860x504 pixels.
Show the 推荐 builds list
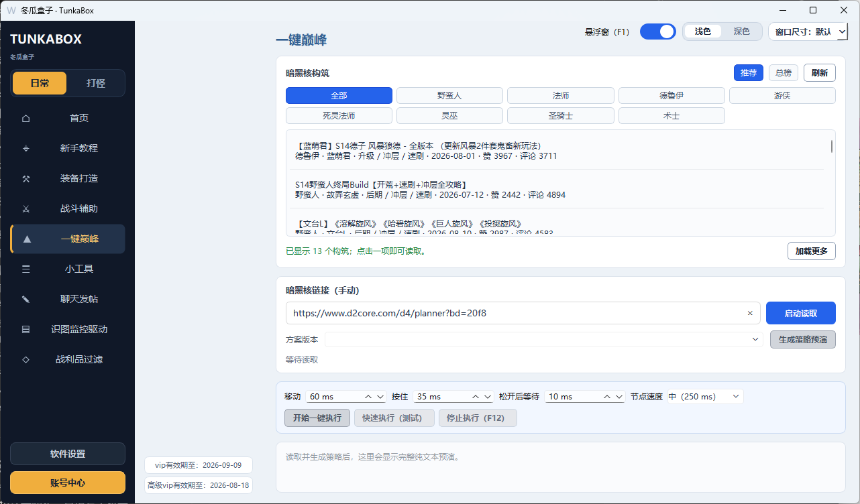point(749,73)
